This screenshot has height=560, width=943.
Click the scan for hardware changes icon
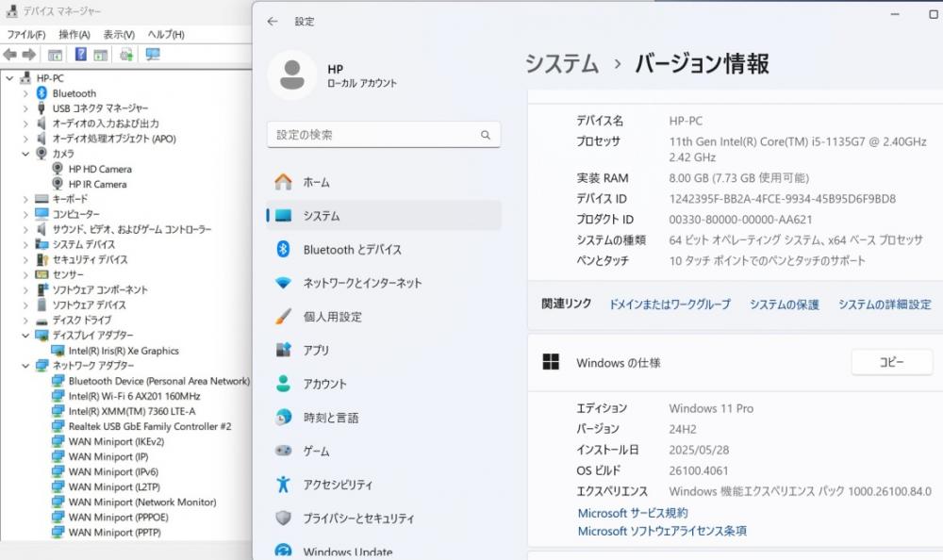point(152,55)
